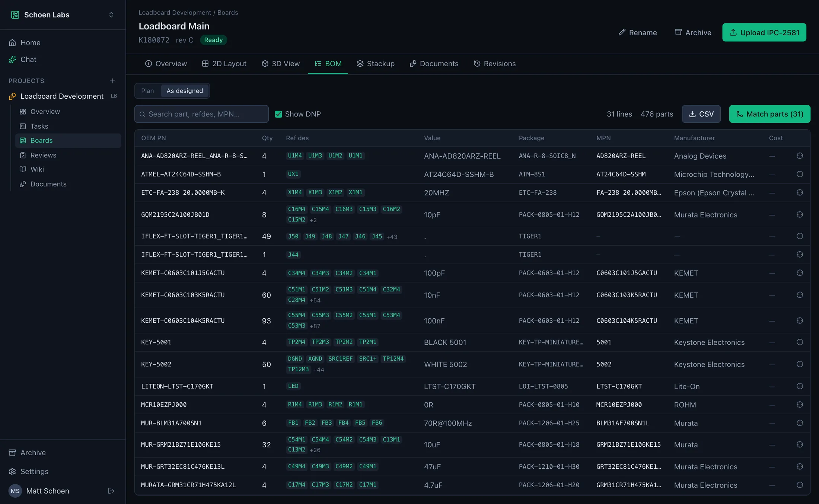Expand +87 more refdes for 100nF row

point(315,326)
